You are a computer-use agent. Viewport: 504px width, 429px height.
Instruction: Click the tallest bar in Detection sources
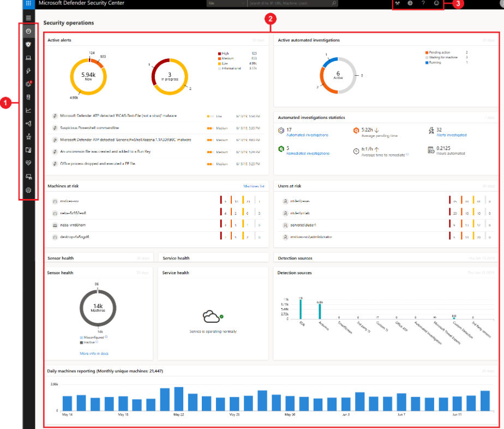[x=301, y=309]
